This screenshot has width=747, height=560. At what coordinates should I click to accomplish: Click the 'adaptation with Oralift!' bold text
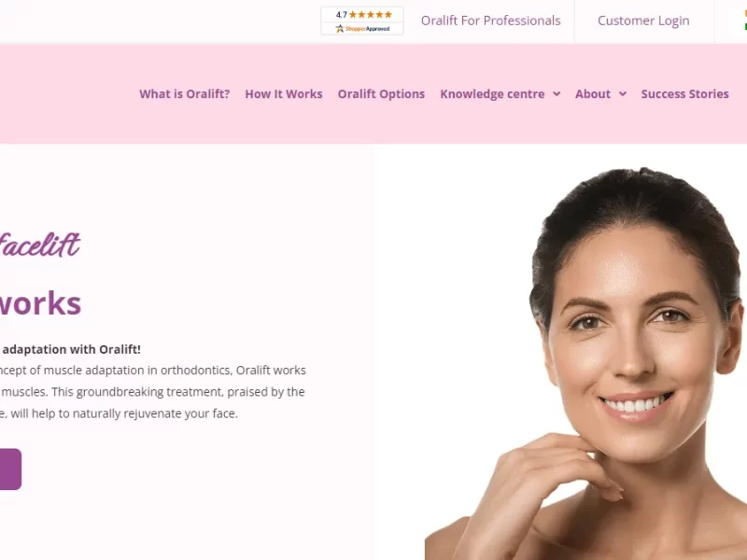point(72,349)
